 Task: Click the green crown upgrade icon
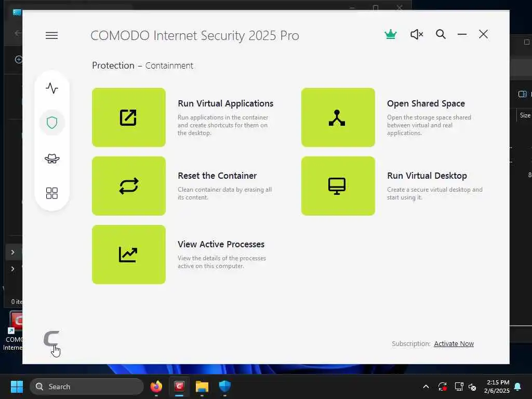391,34
